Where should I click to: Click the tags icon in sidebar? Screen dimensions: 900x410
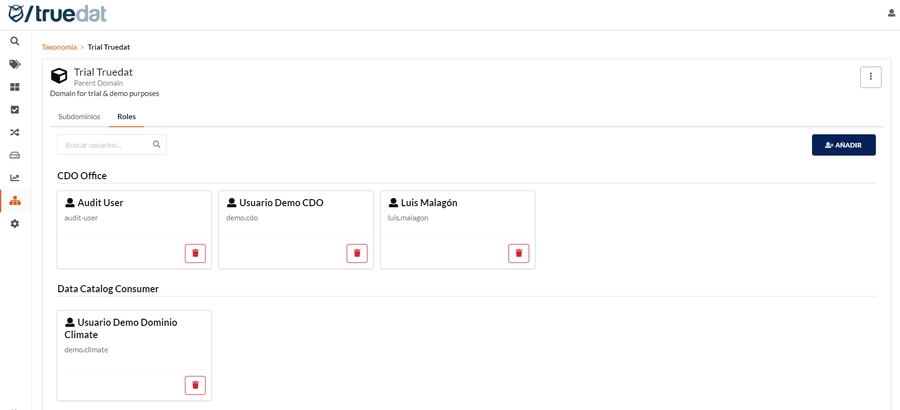coord(15,64)
